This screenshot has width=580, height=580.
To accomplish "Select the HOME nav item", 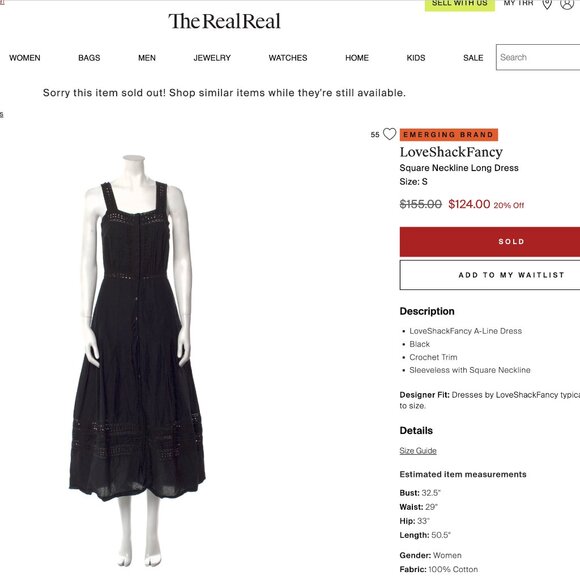I will [x=357, y=58].
